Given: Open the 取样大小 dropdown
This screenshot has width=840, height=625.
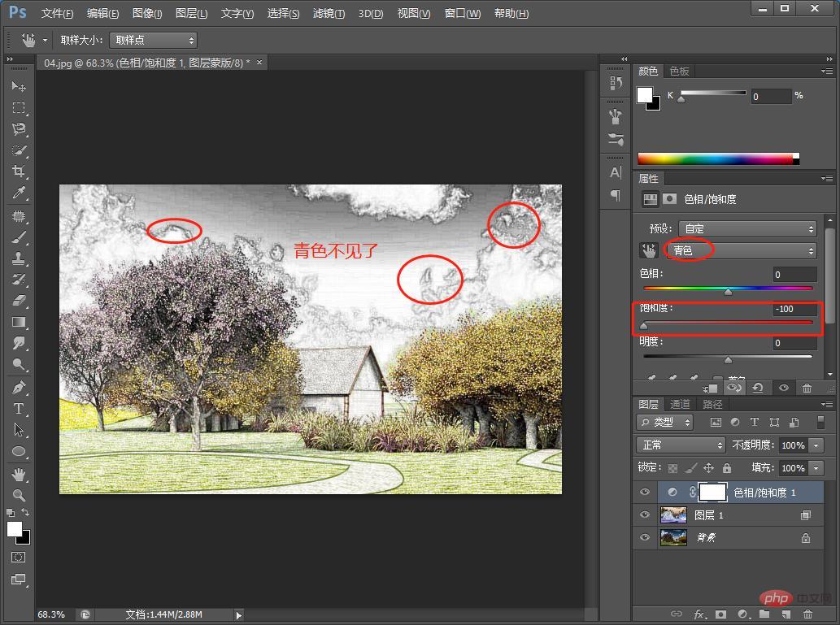Looking at the screenshot, I should point(153,40).
